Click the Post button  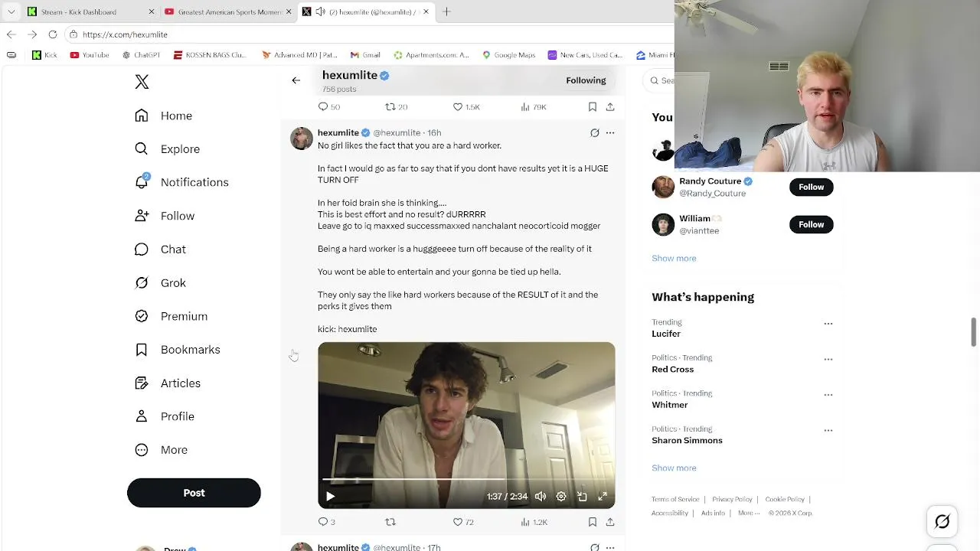[x=194, y=493]
